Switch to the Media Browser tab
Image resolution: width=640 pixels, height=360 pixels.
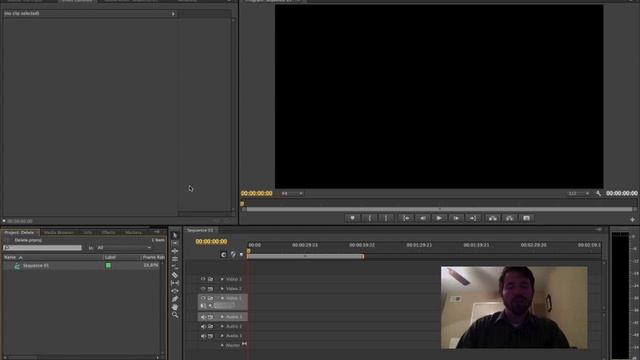tap(59, 232)
